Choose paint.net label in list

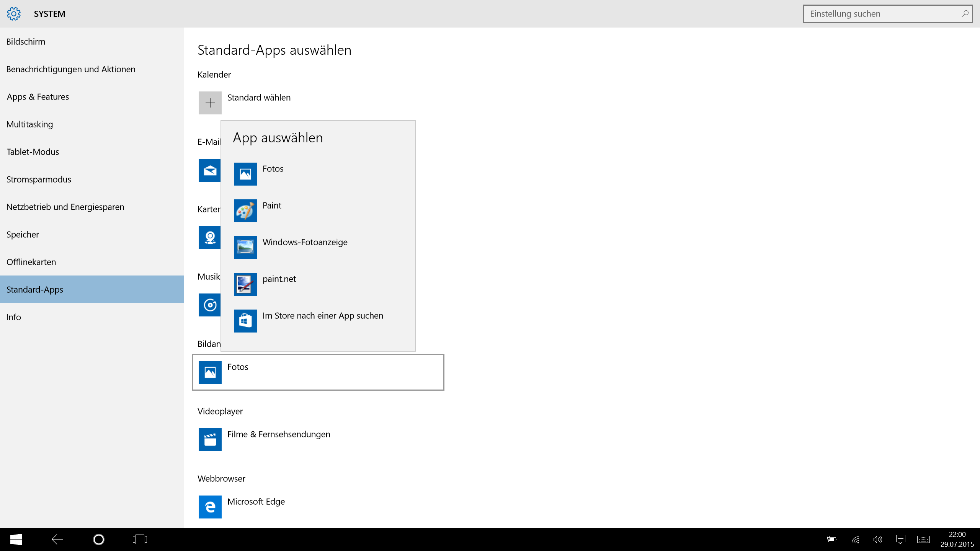[279, 279]
